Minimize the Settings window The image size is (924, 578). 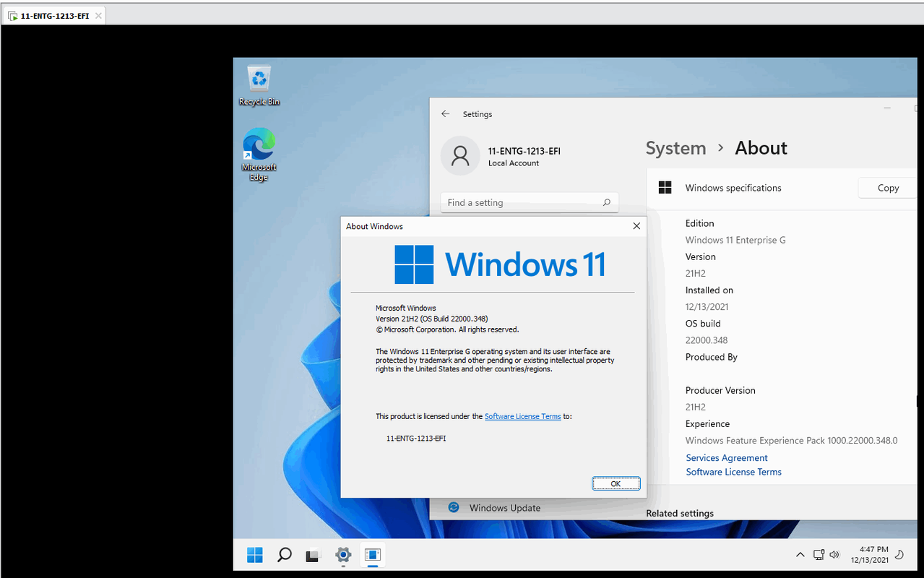(x=887, y=108)
